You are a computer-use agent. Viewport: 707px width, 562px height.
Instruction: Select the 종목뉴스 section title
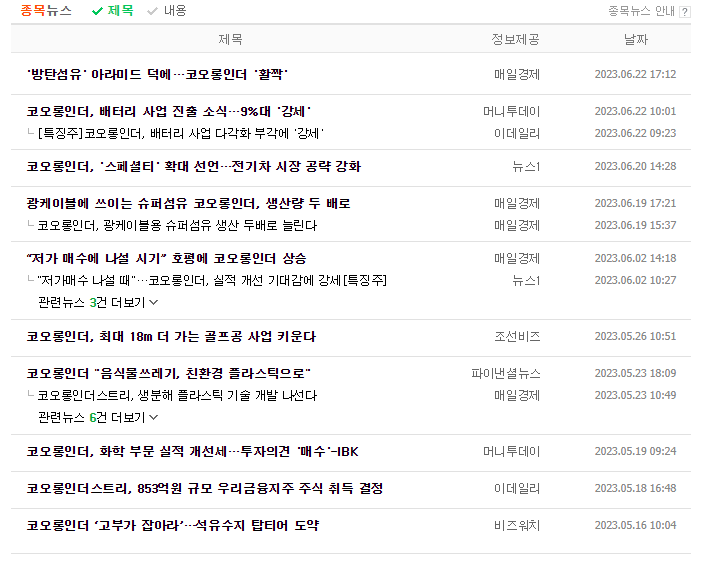(x=46, y=10)
